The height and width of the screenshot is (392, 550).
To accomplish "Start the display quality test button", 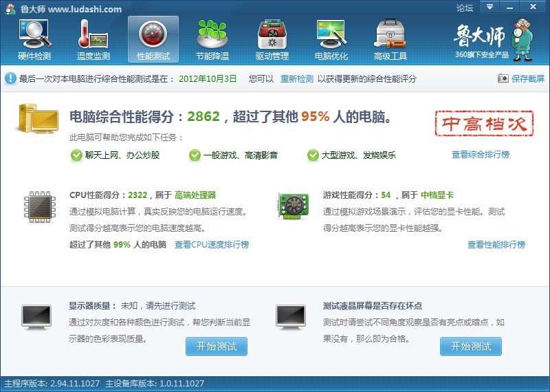I will [x=217, y=347].
